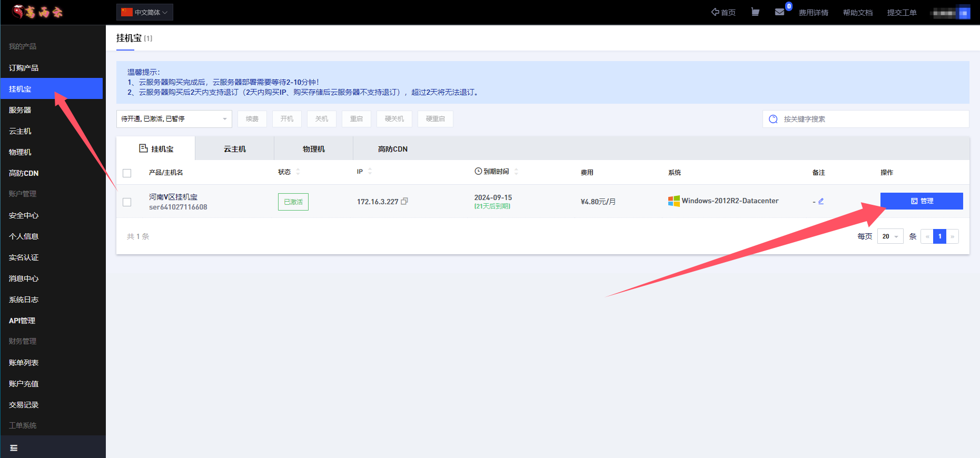This screenshot has height=458, width=980.
Task: Open 系统日志 in sidebar
Action: click(24, 300)
